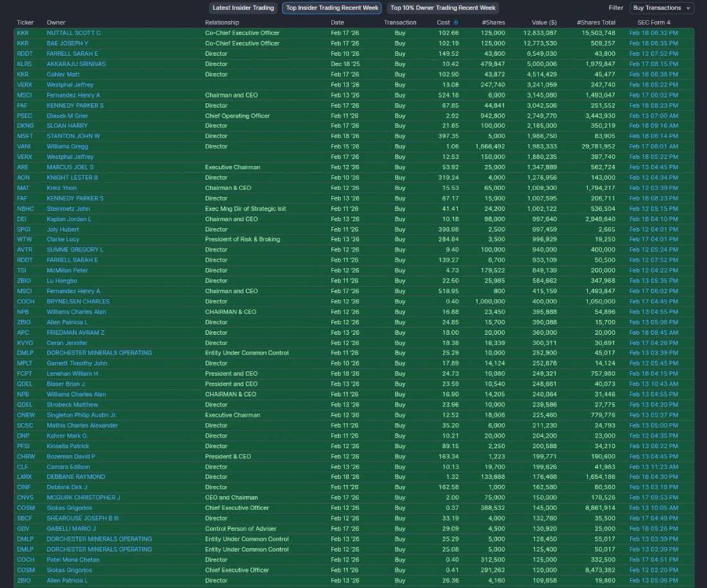Screen dimensions: 707x588
Task: Open the MSFT ticker link
Action: [25, 136]
